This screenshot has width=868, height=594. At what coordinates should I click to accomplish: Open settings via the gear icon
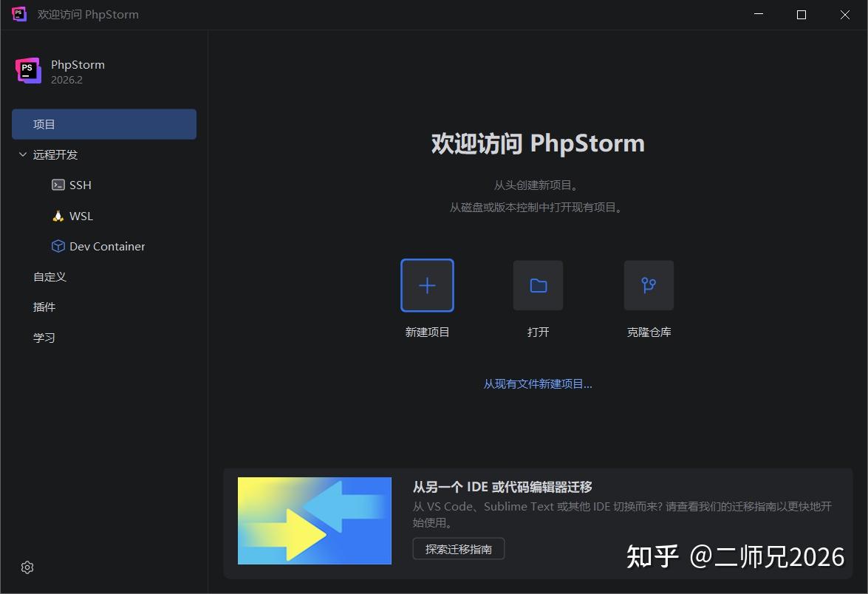point(27,567)
